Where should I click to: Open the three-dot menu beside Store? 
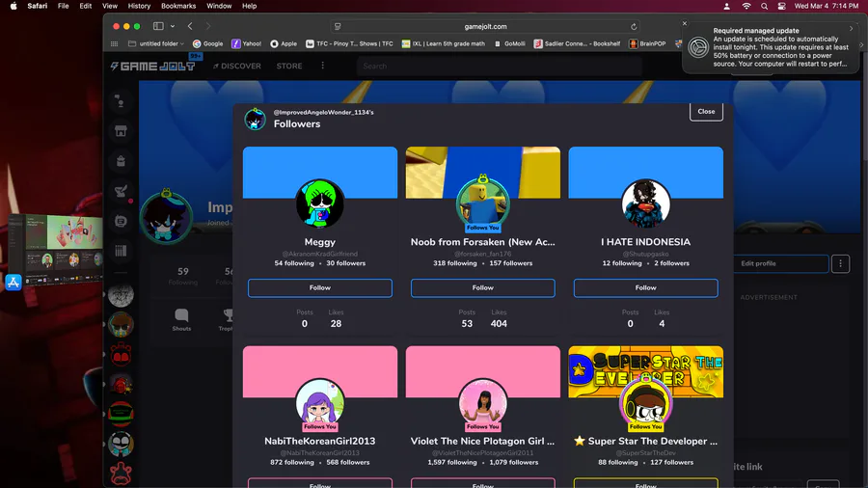click(323, 66)
